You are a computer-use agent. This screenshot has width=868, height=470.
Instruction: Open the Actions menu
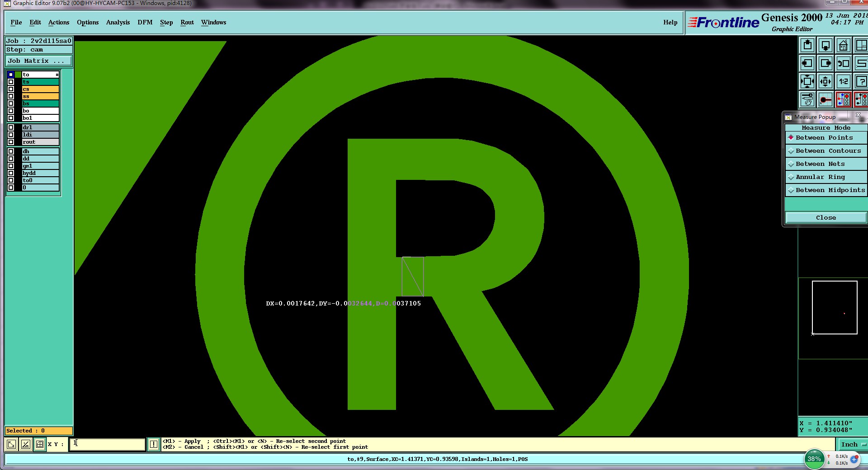(59, 23)
